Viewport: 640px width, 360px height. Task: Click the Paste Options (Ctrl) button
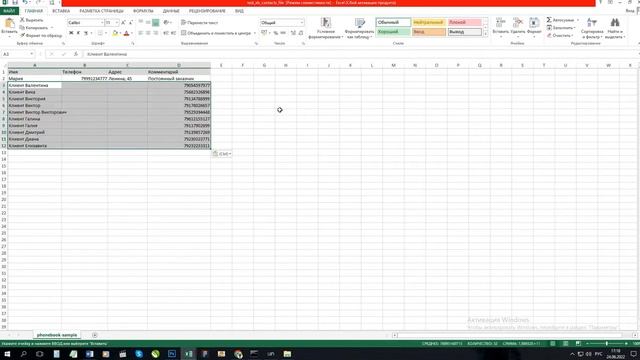(x=222, y=154)
